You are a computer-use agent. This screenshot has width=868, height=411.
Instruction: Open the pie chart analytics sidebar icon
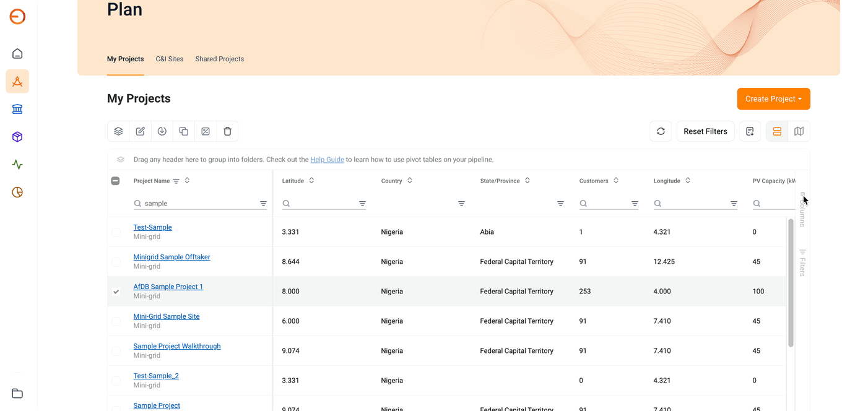point(17,193)
